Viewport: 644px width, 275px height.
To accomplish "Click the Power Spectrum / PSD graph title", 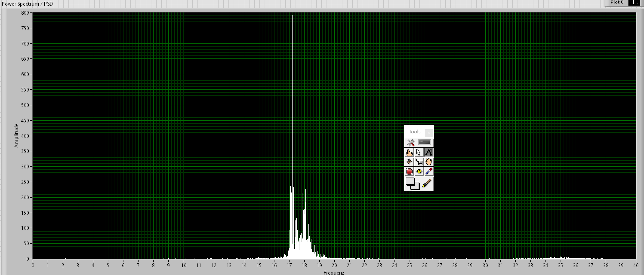I will click(27, 4).
